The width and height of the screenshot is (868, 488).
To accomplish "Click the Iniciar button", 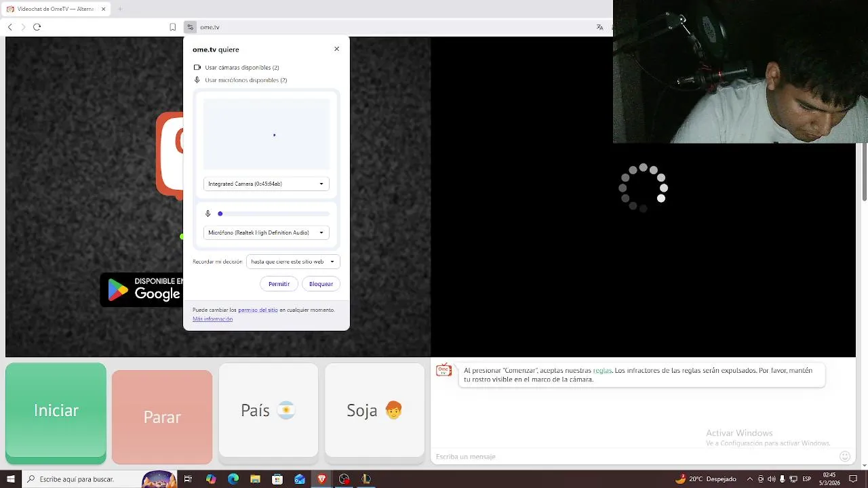I will click(x=56, y=411).
